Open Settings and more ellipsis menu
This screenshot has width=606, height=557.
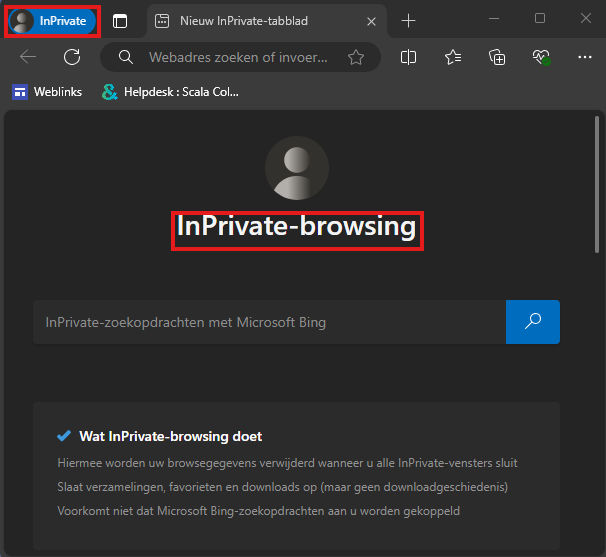[x=585, y=57]
